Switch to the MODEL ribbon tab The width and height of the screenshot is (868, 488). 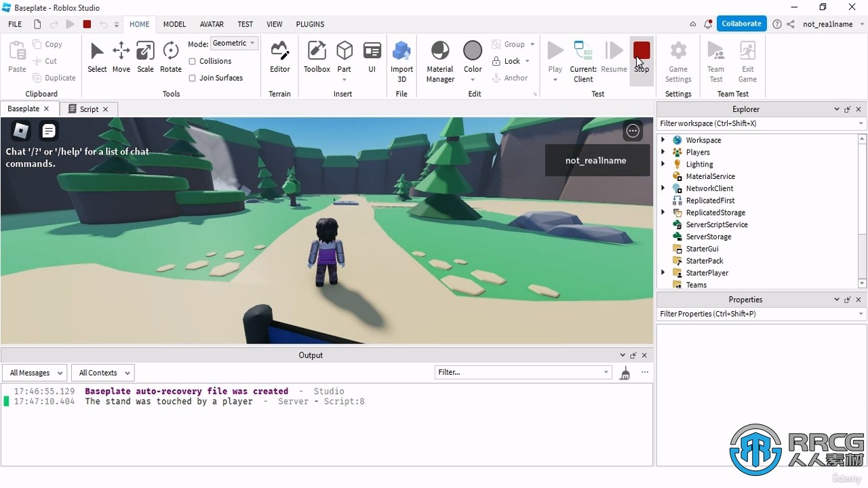click(174, 24)
